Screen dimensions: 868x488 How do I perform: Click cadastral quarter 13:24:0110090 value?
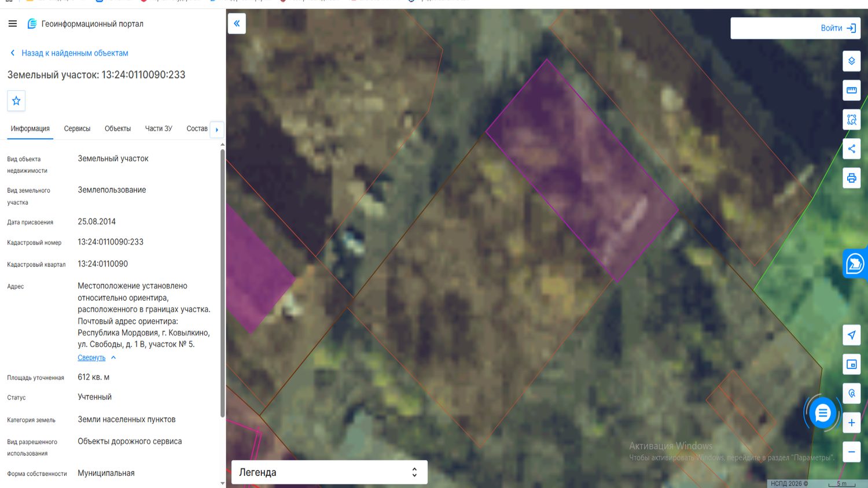point(103,264)
